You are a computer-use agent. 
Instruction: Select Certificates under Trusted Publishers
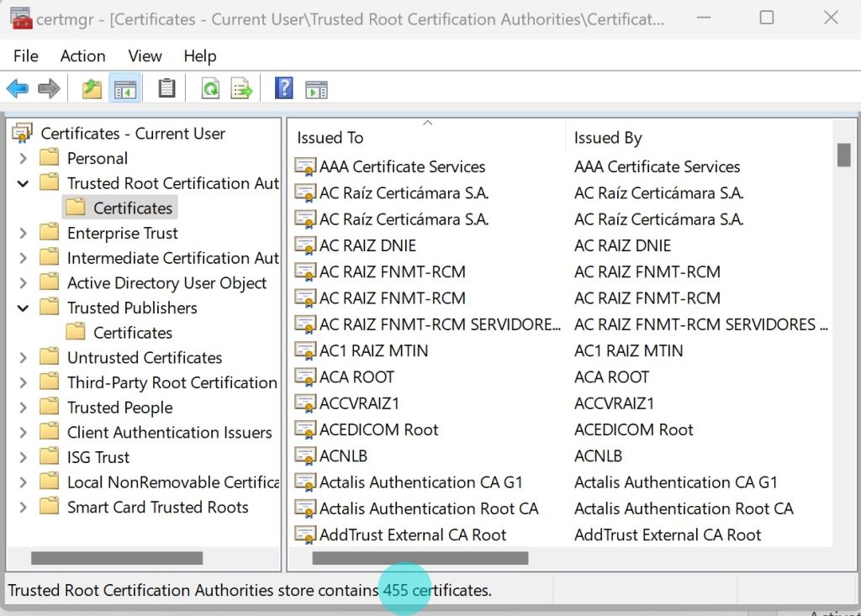(133, 333)
